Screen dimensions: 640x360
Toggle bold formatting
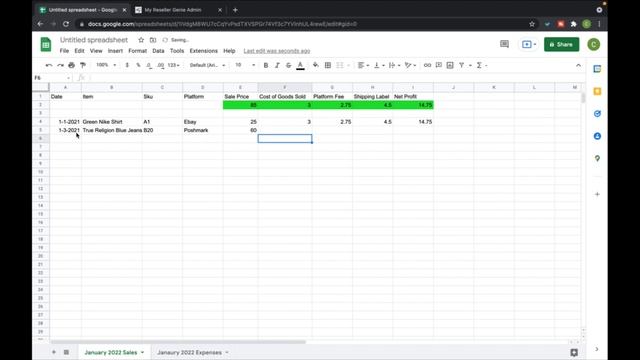coord(266,65)
